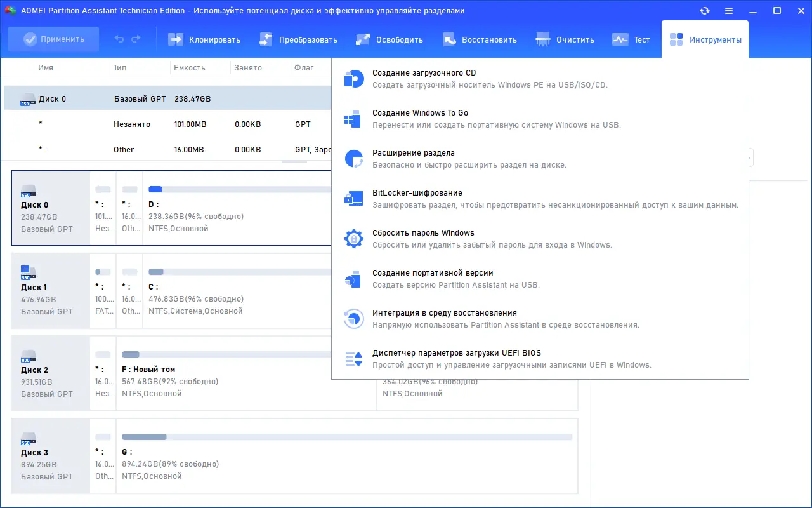Click the partition extension icon
Screen dimensions: 812x508
pos(353,159)
